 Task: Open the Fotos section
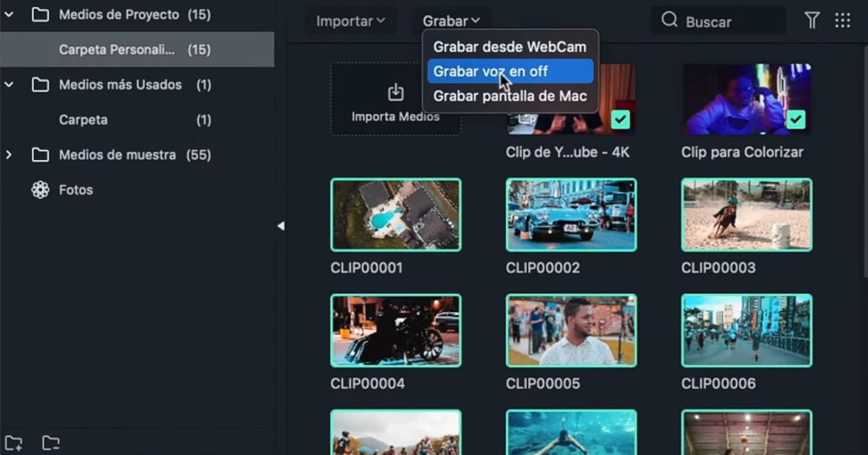(x=137, y=190)
